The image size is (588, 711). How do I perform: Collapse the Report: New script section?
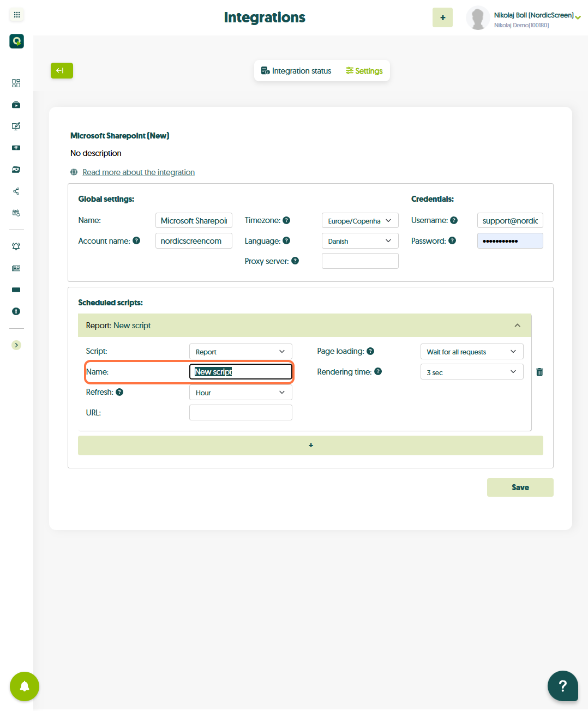click(304, 325)
